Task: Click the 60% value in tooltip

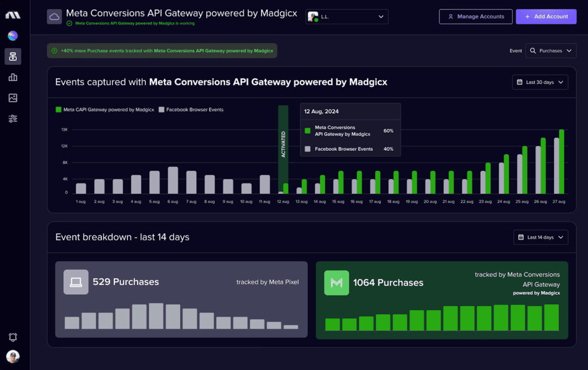Action: (388, 131)
